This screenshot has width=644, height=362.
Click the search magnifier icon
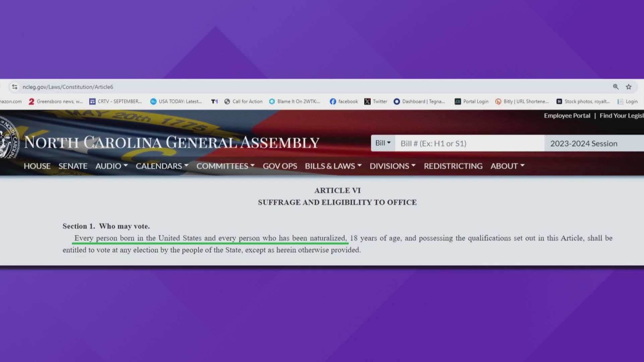(616, 87)
